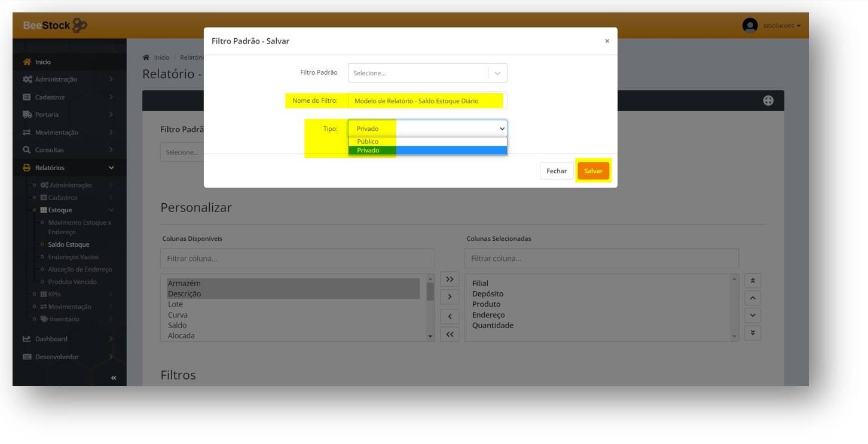
Task: Move selected column right with single arrow
Action: [x=450, y=297]
